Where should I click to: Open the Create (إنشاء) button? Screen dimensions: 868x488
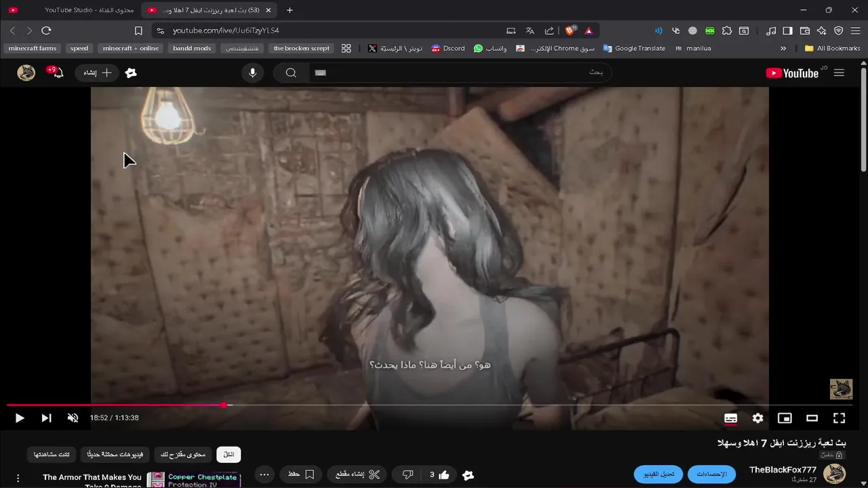point(97,73)
